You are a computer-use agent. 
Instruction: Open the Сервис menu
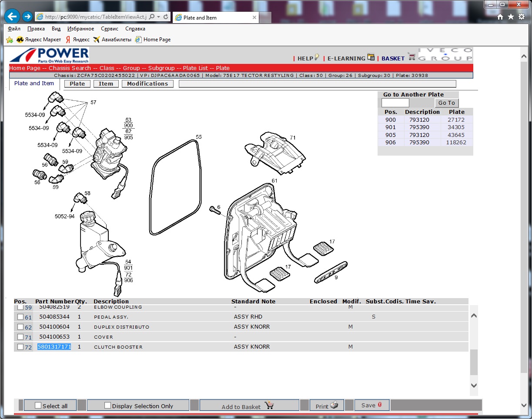pos(110,29)
